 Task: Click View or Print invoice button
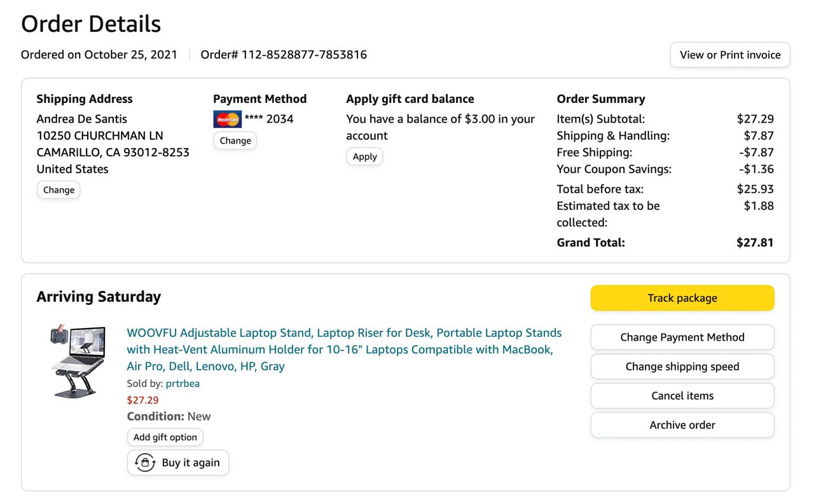pos(730,55)
